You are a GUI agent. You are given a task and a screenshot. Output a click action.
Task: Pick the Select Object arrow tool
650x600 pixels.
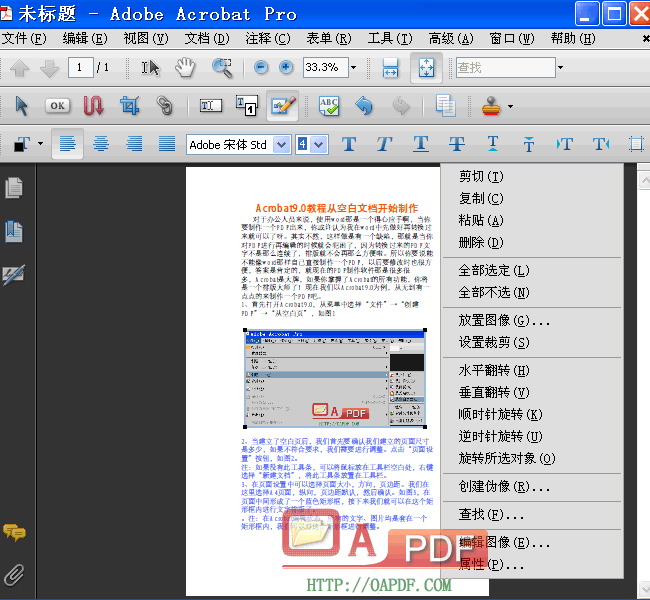pyautogui.click(x=21, y=106)
